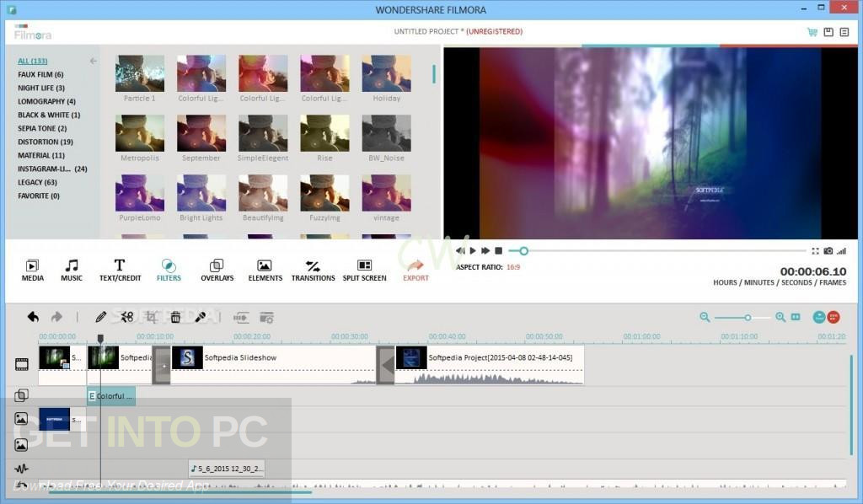The width and height of the screenshot is (863, 504).
Task: Choose the PurpleLomo filter thumbnail
Action: 140,193
